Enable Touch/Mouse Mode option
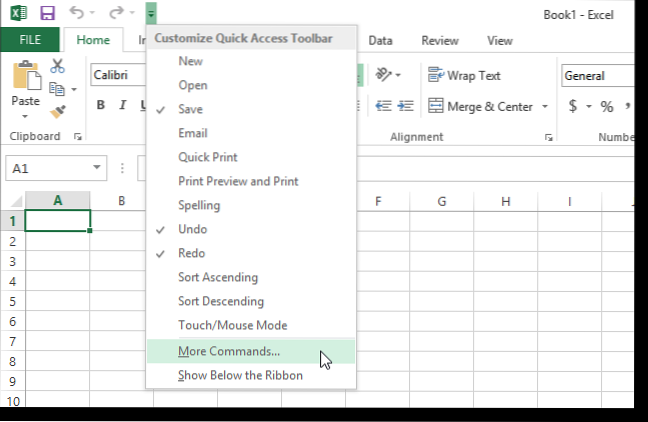Screen dimensions: 648x422 click(x=251, y=325)
